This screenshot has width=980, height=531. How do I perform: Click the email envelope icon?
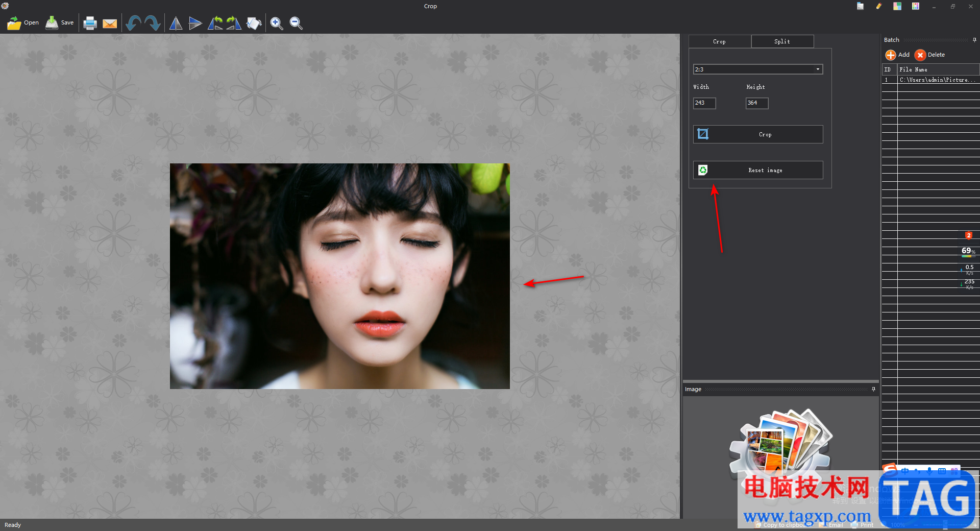click(110, 23)
